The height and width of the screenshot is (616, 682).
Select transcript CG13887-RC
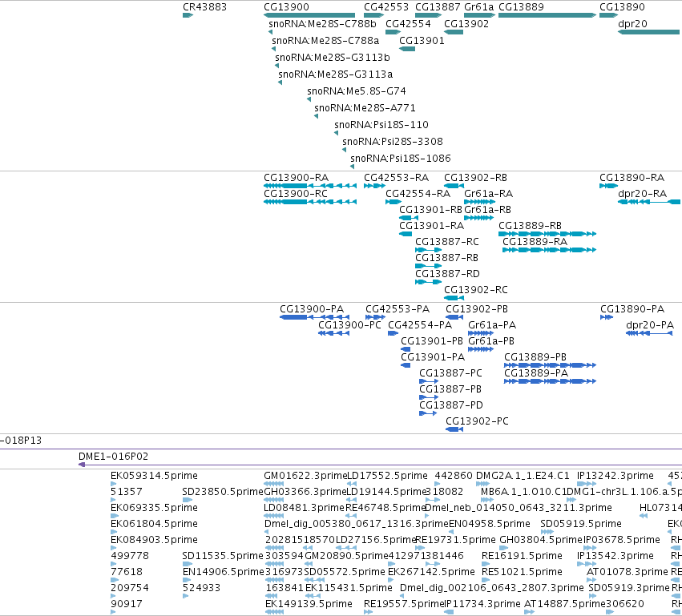[x=429, y=250]
